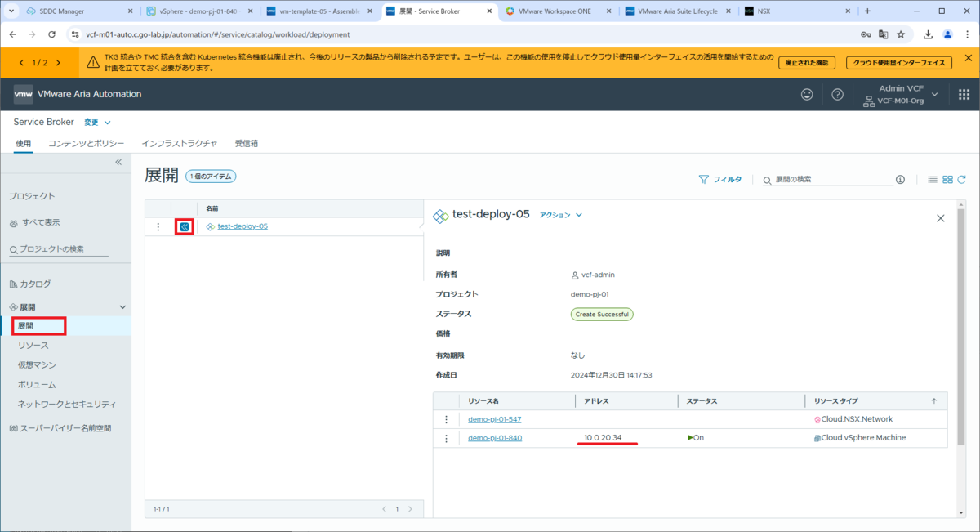Click the search info circle icon
980x532 pixels.
900,179
